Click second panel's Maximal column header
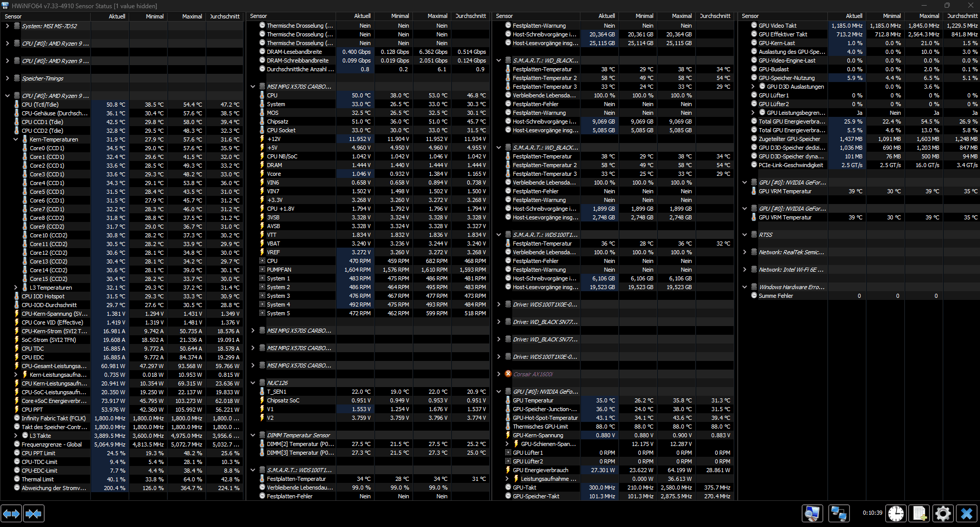The width and height of the screenshot is (980, 527). (432, 16)
